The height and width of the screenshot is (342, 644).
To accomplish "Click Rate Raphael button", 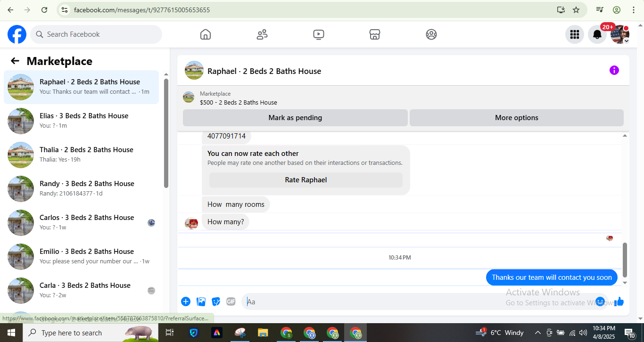I will pyautogui.click(x=306, y=180).
